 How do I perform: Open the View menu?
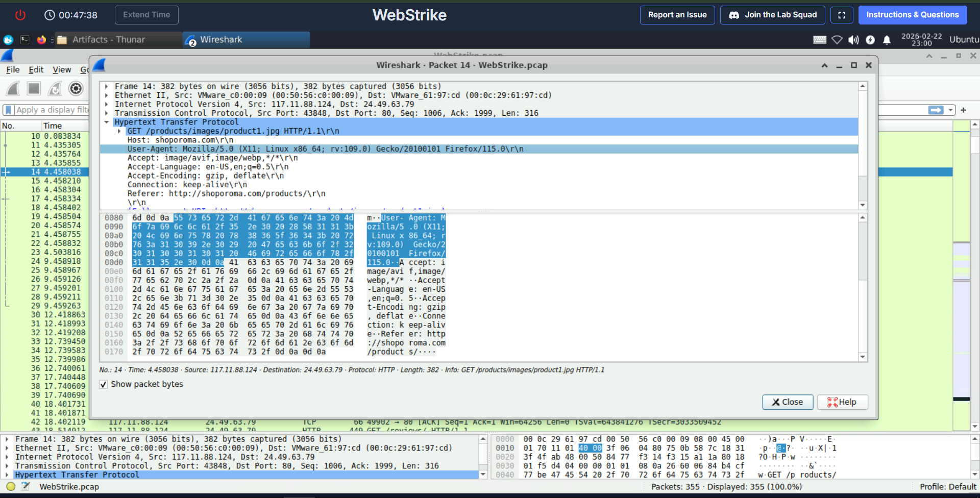(62, 70)
